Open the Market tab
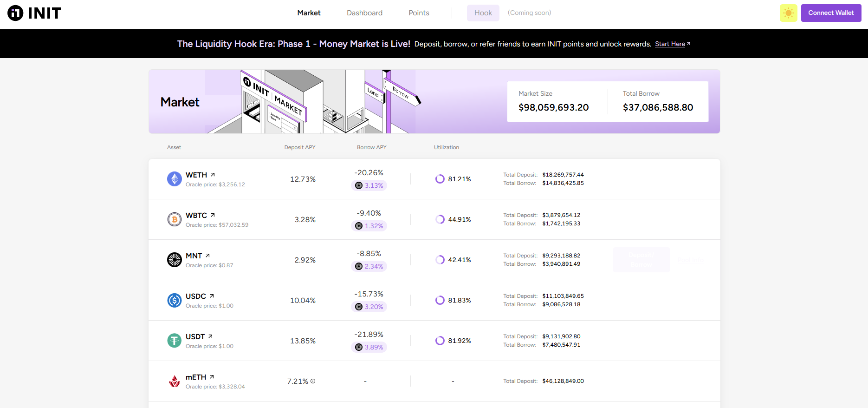Viewport: 868px width, 408px height. pyautogui.click(x=309, y=13)
